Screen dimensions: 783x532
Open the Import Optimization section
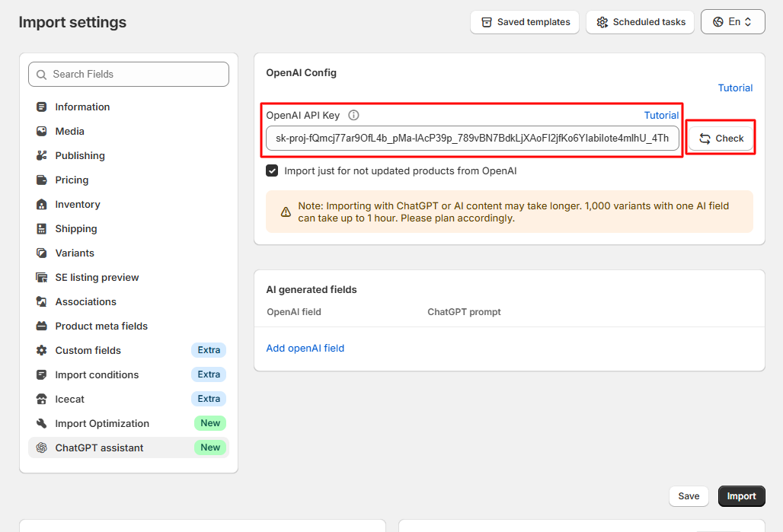point(129,424)
